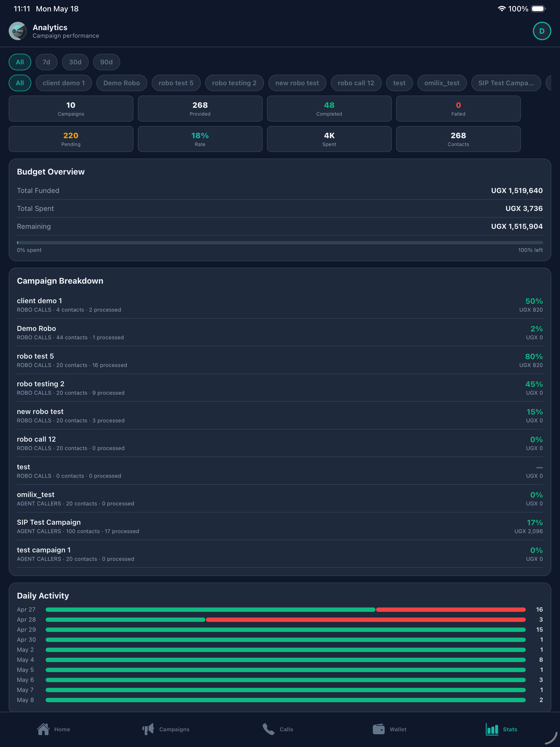560x747 pixels.
Task: Check the battery indicator icon
Action: click(538, 9)
